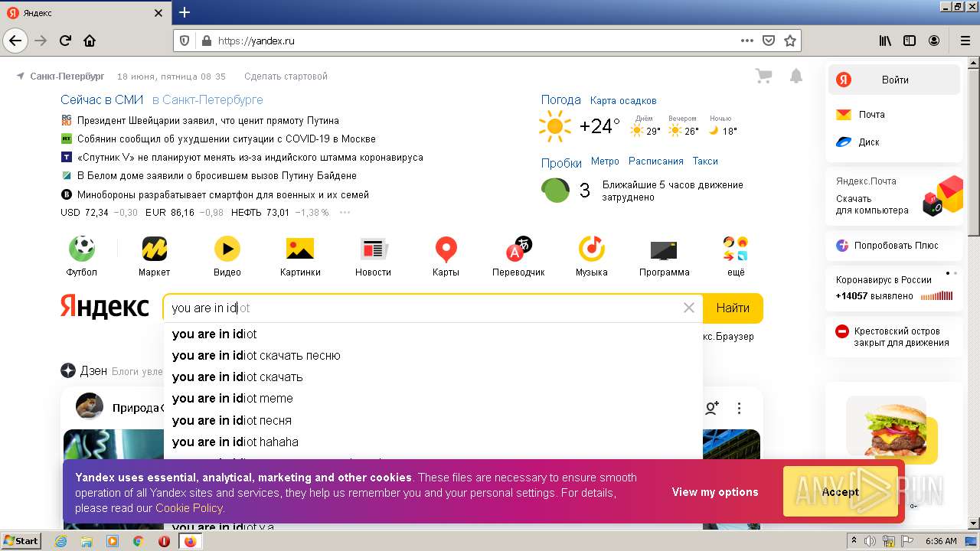Go to browser home page icon
Screen dimensions: 980x551
(x=90, y=41)
